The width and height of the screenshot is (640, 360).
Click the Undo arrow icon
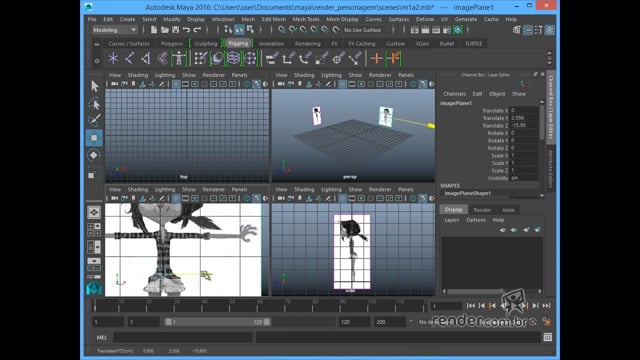point(186,30)
